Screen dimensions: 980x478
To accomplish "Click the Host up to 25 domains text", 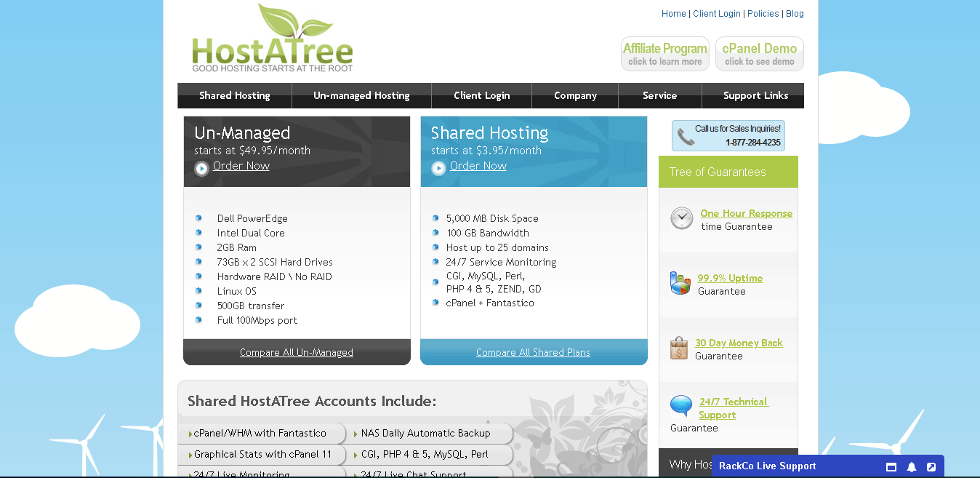I will click(x=497, y=247).
